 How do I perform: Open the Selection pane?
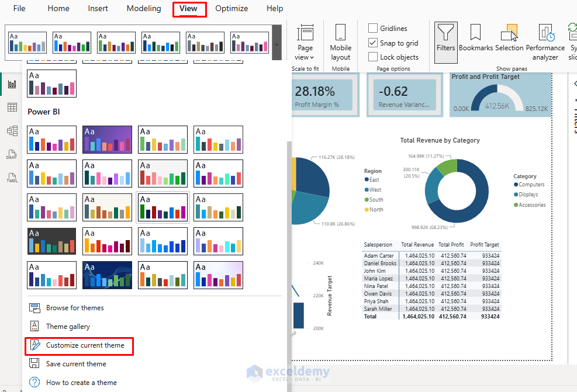pos(509,38)
